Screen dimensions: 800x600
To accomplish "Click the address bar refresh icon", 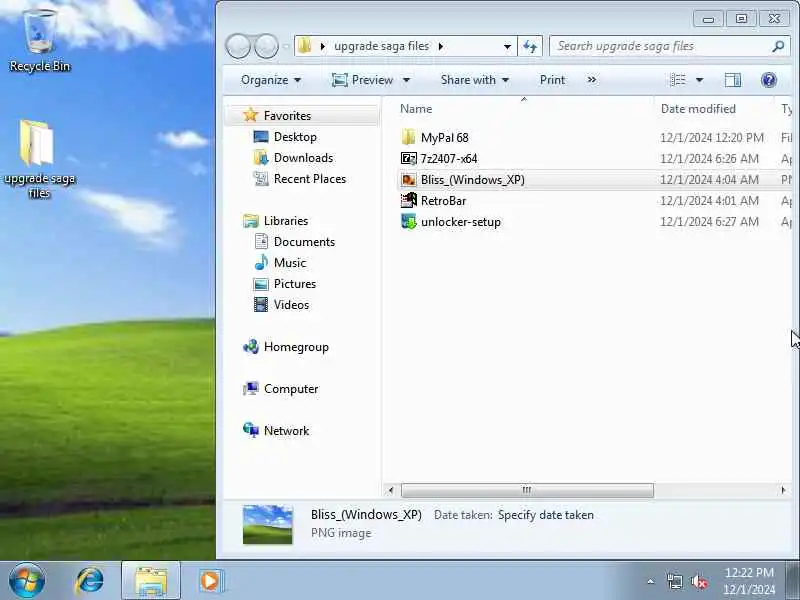I will tap(530, 46).
